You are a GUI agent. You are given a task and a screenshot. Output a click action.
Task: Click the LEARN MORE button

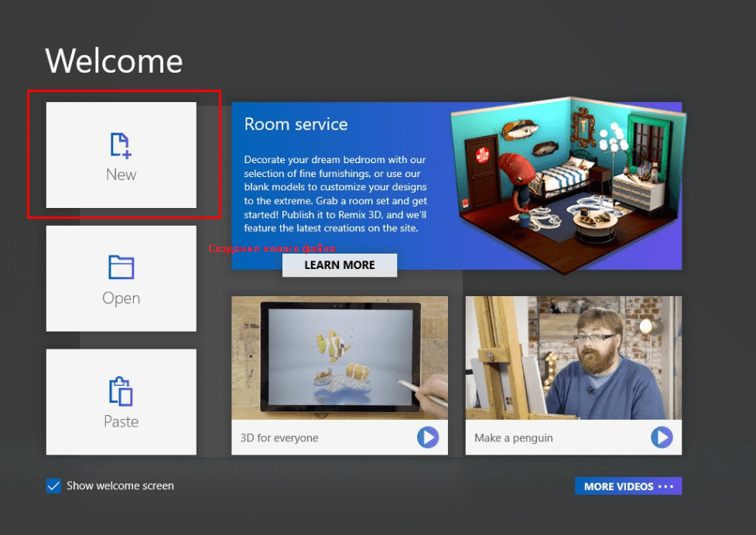pyautogui.click(x=340, y=265)
